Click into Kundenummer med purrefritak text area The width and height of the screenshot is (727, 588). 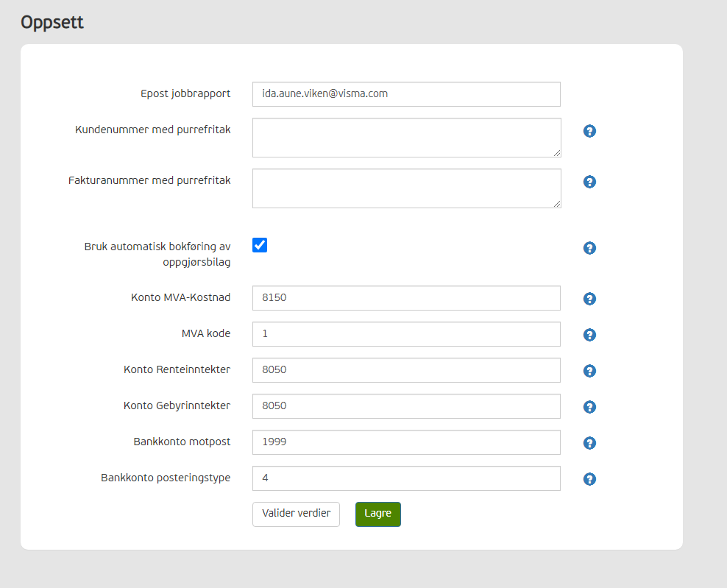click(407, 138)
